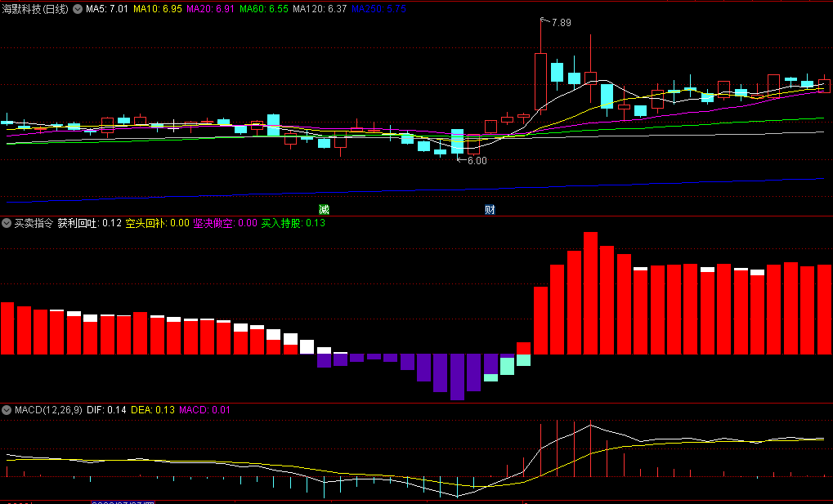Click the magenta 坚决做空: 0.00 value

[x=226, y=223]
